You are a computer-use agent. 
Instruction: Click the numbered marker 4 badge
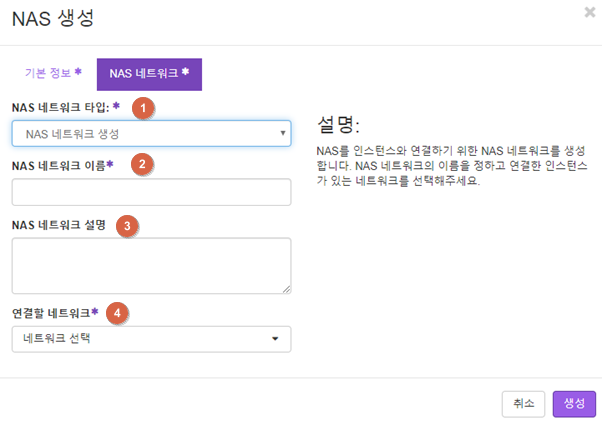(x=117, y=313)
